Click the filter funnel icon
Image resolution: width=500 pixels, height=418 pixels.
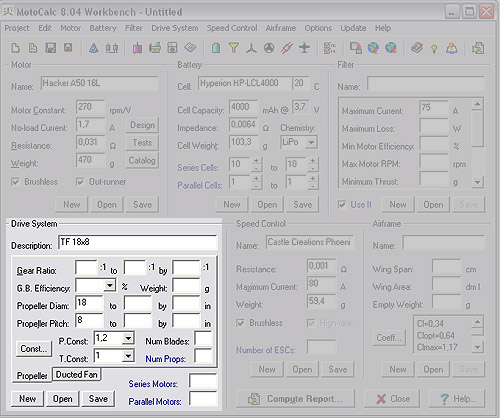(234, 48)
